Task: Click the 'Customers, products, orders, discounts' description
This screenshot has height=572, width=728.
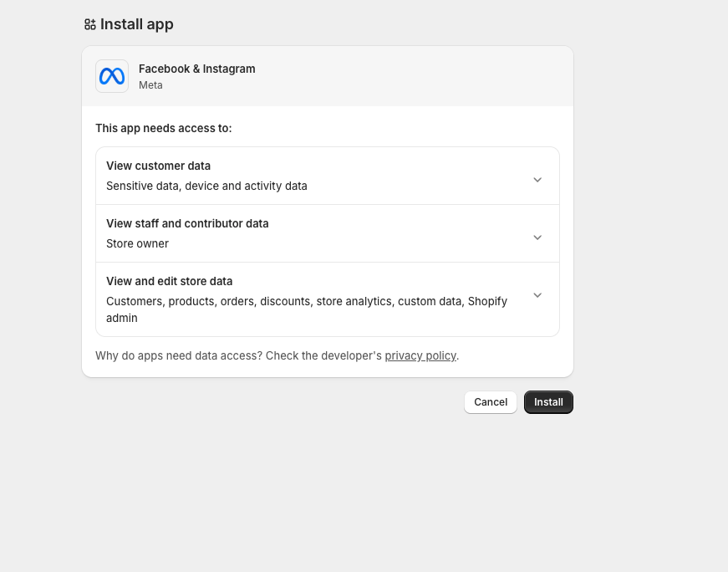Action: tap(307, 309)
